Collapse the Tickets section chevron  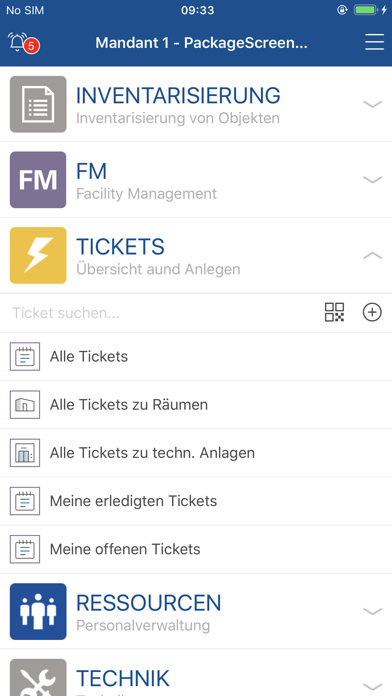pyautogui.click(x=372, y=255)
